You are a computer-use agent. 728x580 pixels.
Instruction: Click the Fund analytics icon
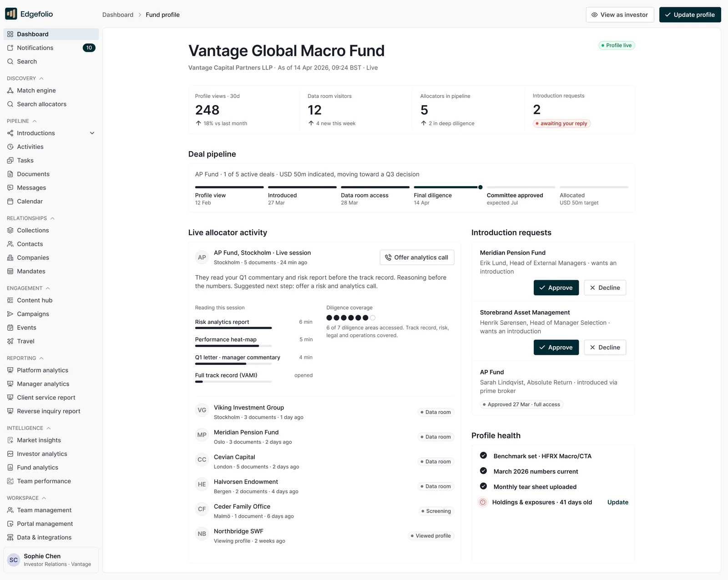click(10, 468)
